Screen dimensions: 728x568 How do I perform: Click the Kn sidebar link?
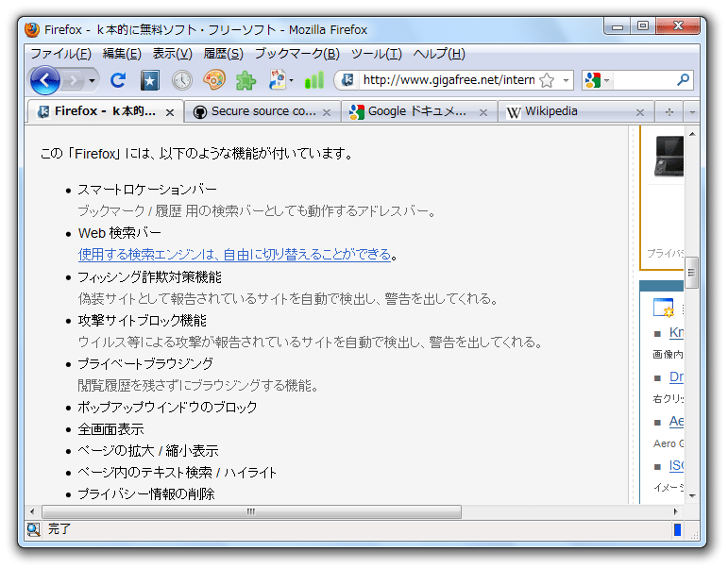click(676, 332)
